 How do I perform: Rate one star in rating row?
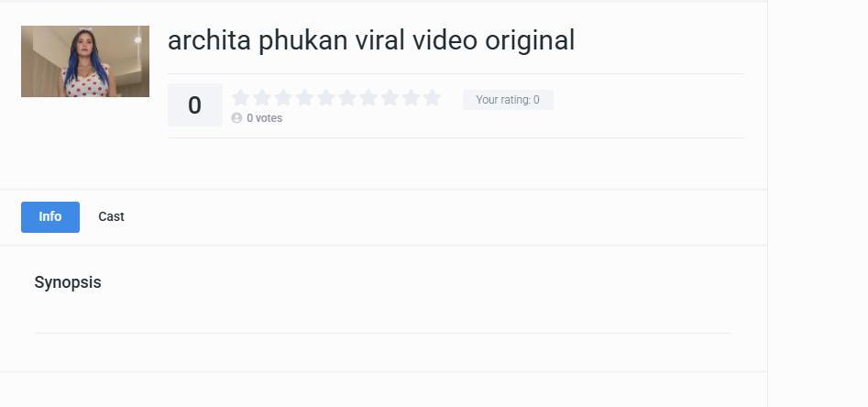tap(240, 98)
